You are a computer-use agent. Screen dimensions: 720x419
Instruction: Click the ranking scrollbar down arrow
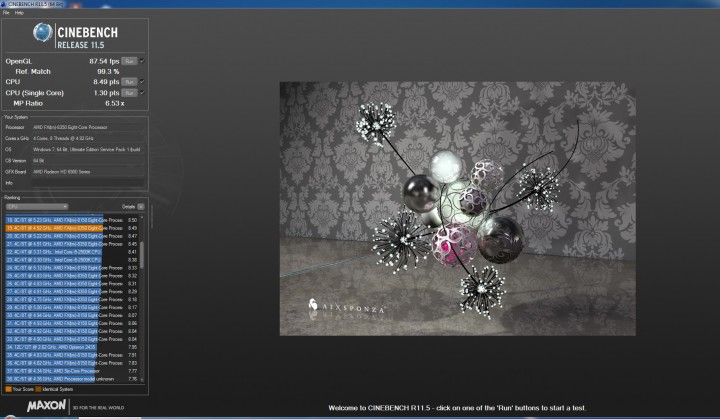click(x=142, y=380)
